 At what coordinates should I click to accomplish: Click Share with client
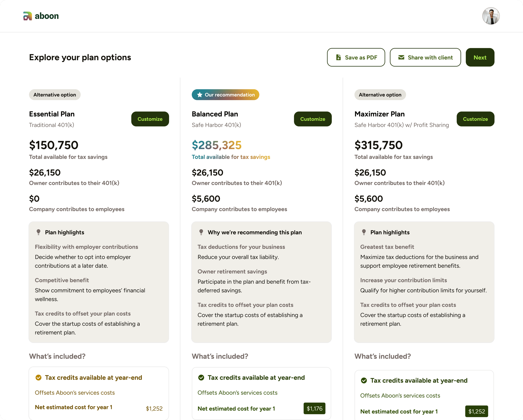tap(425, 57)
